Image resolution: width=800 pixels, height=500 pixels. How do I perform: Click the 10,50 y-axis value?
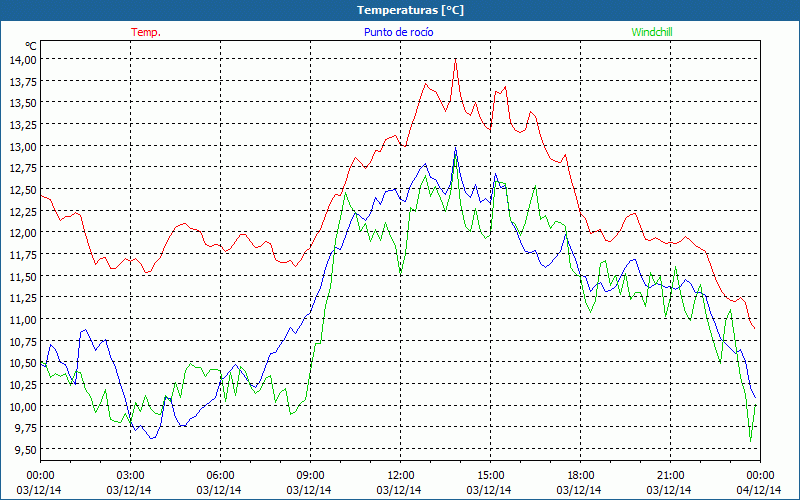(23, 363)
